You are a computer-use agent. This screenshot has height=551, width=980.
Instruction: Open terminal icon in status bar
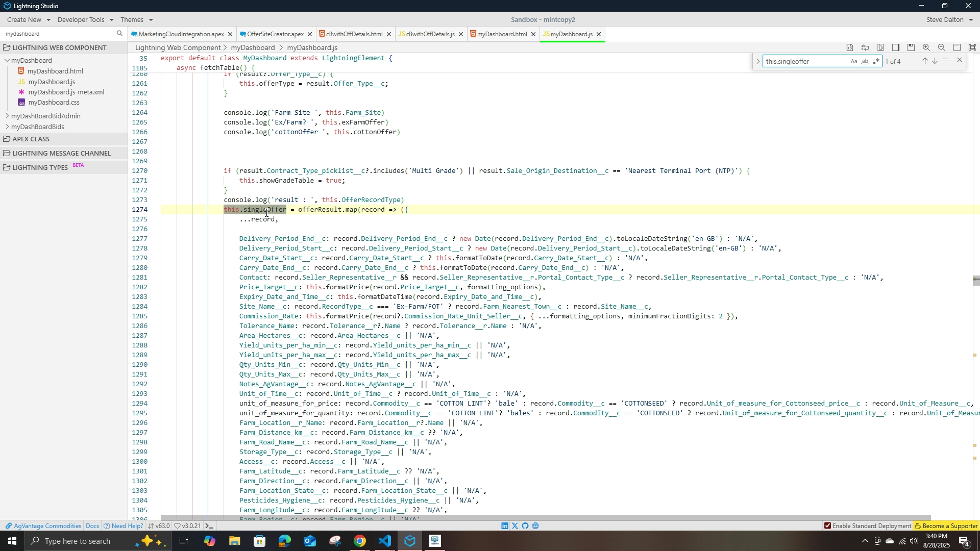tap(209, 526)
